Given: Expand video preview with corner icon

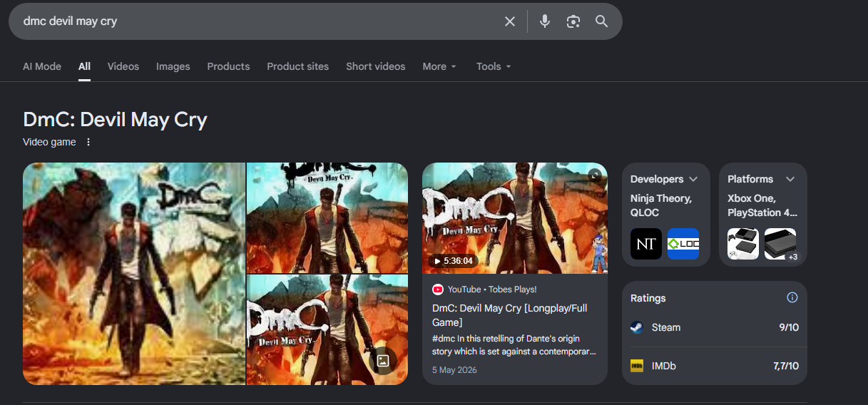Looking at the screenshot, I should 594,175.
